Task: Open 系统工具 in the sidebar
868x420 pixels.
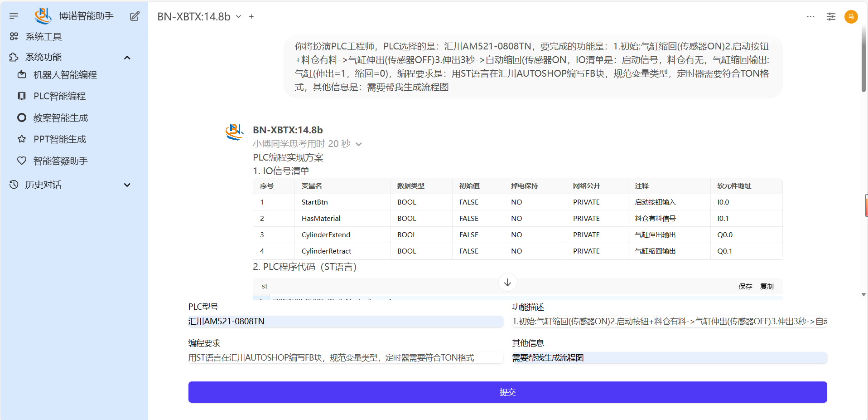Action: [x=43, y=37]
